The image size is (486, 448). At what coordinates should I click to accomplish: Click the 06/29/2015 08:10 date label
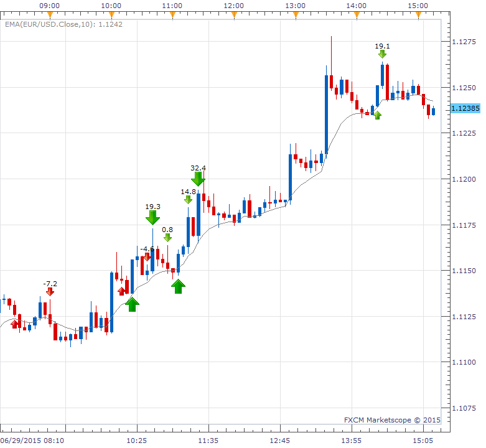click(x=32, y=441)
